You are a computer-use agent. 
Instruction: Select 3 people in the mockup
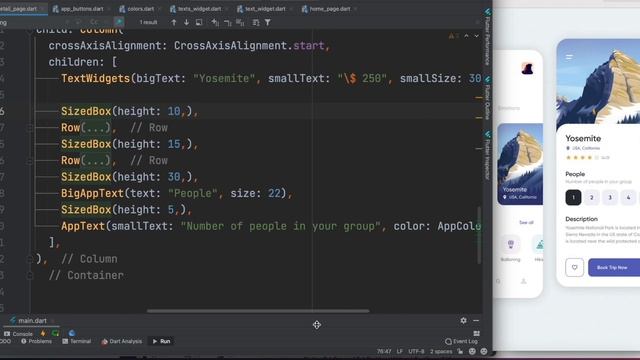pos(610,198)
